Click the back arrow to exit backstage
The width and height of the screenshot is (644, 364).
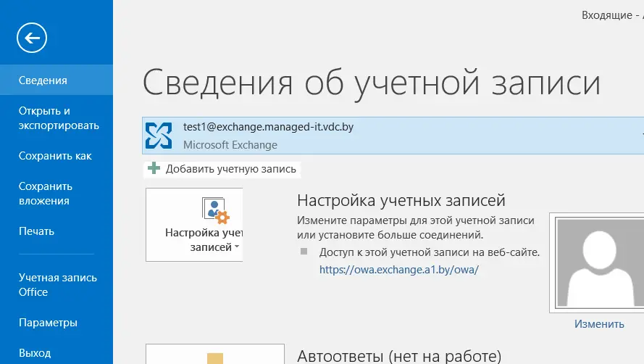(x=33, y=37)
